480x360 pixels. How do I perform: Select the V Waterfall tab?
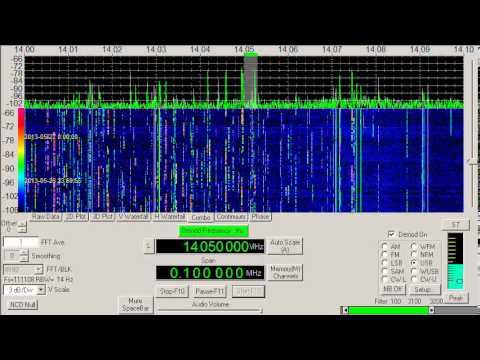click(x=133, y=217)
